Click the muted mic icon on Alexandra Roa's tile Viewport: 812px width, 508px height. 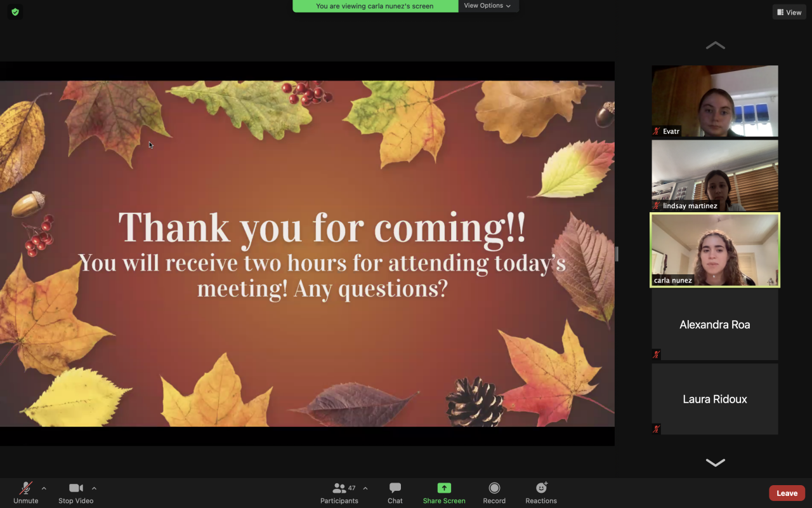(x=657, y=354)
